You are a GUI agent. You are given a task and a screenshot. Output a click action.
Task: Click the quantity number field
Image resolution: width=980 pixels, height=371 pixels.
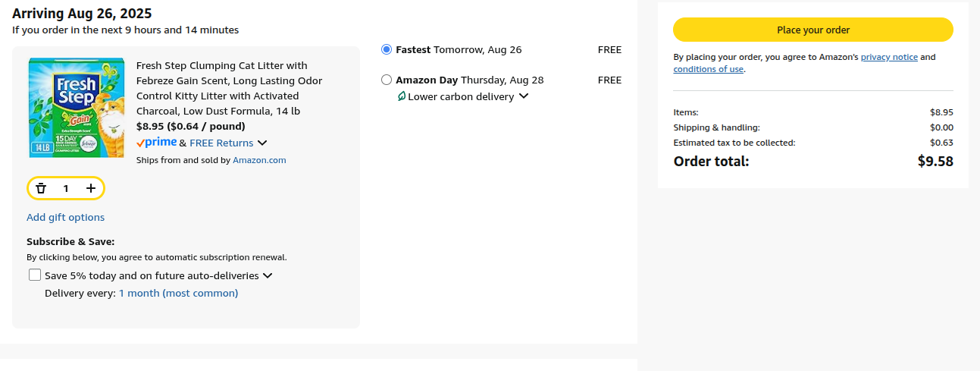pyautogui.click(x=66, y=188)
